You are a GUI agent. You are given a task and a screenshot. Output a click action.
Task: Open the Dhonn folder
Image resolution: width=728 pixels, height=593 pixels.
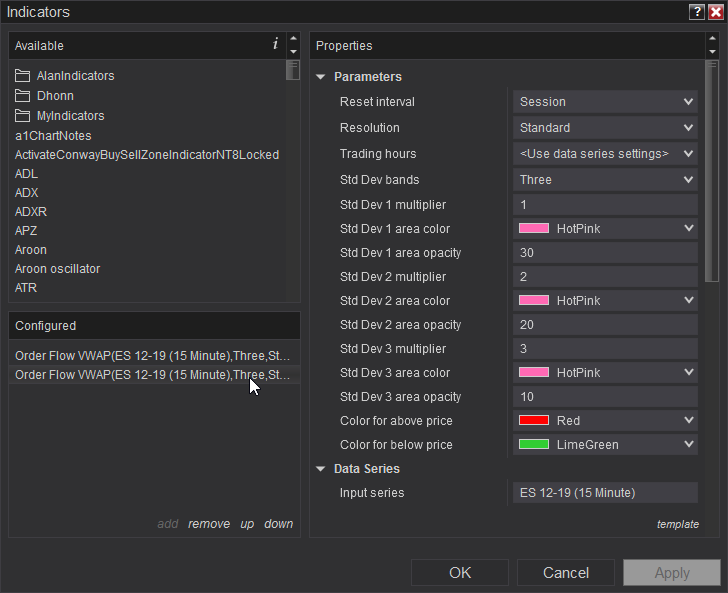(x=55, y=96)
